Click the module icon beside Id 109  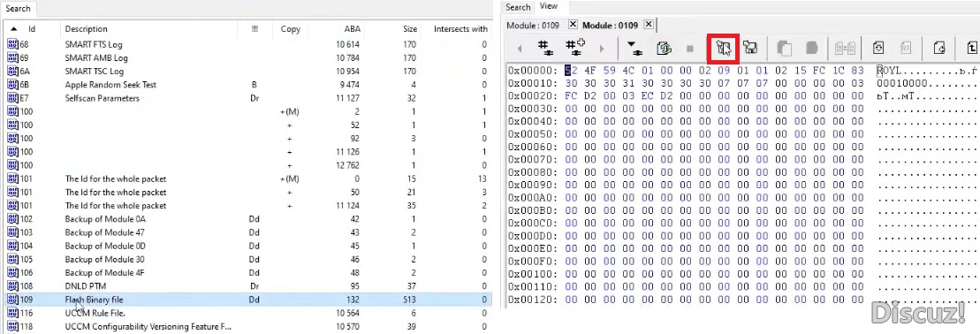[12, 300]
